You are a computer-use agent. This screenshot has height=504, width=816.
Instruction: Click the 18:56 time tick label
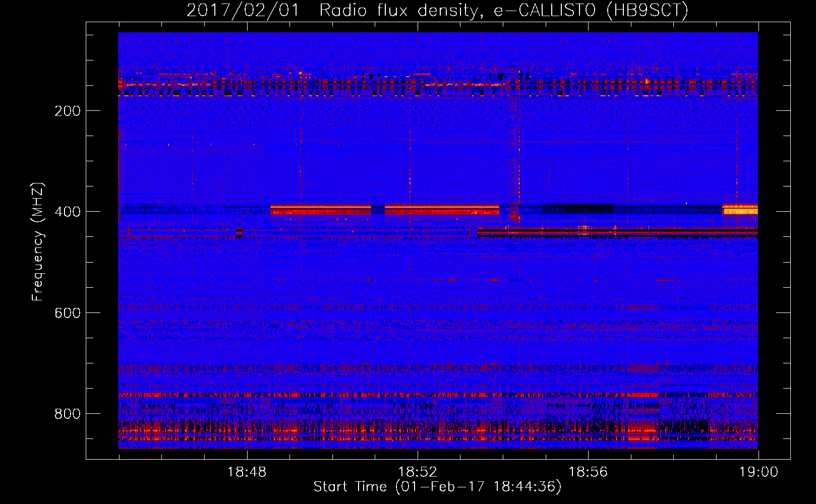coord(588,472)
